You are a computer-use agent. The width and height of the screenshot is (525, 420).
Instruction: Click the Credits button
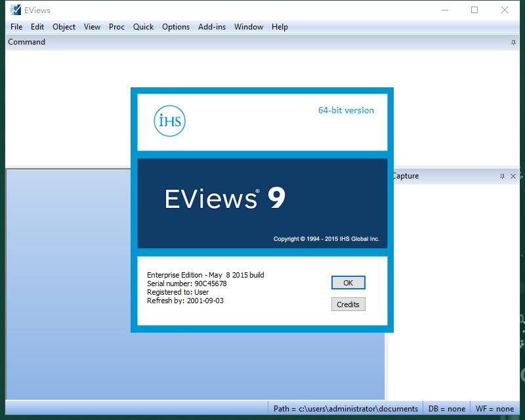tap(348, 304)
